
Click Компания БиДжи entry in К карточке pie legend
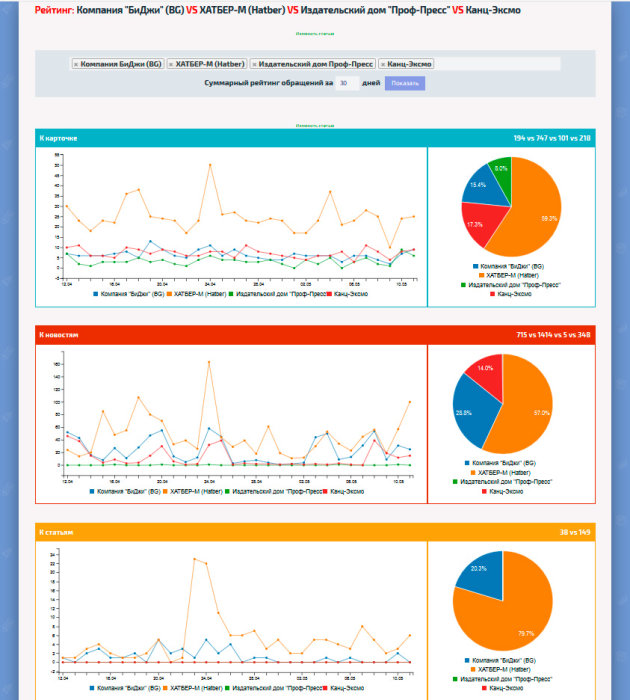point(508,267)
